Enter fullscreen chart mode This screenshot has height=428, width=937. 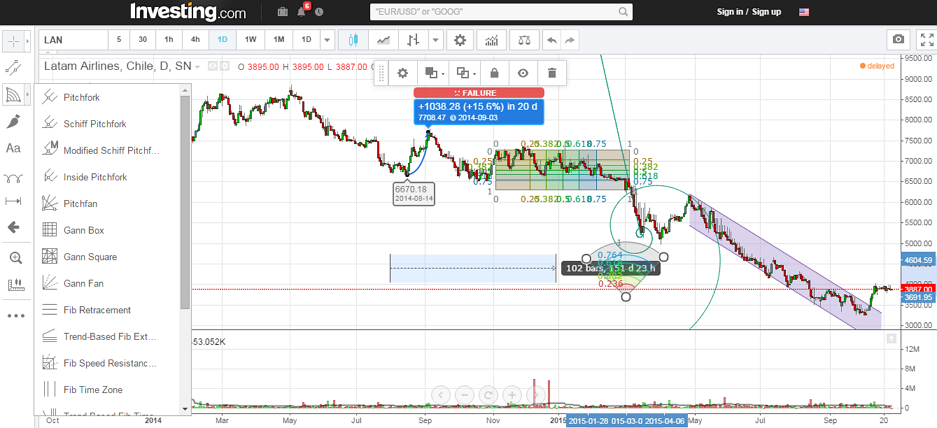(x=927, y=39)
